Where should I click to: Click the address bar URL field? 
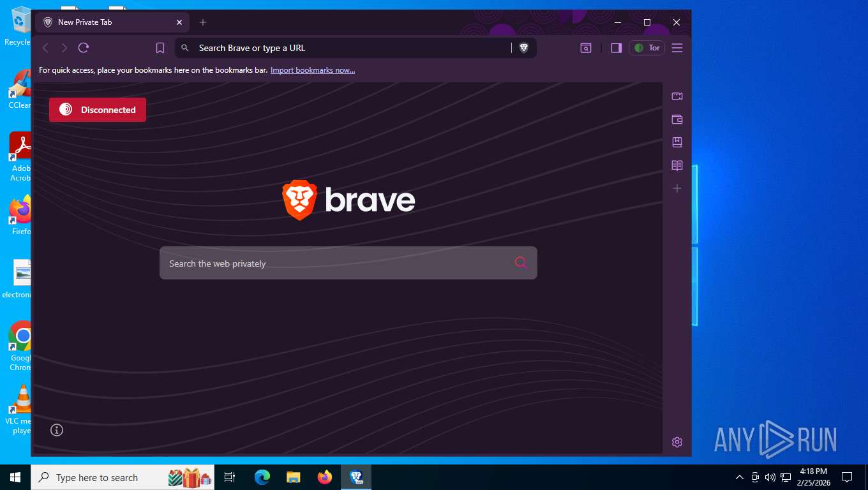(x=355, y=48)
